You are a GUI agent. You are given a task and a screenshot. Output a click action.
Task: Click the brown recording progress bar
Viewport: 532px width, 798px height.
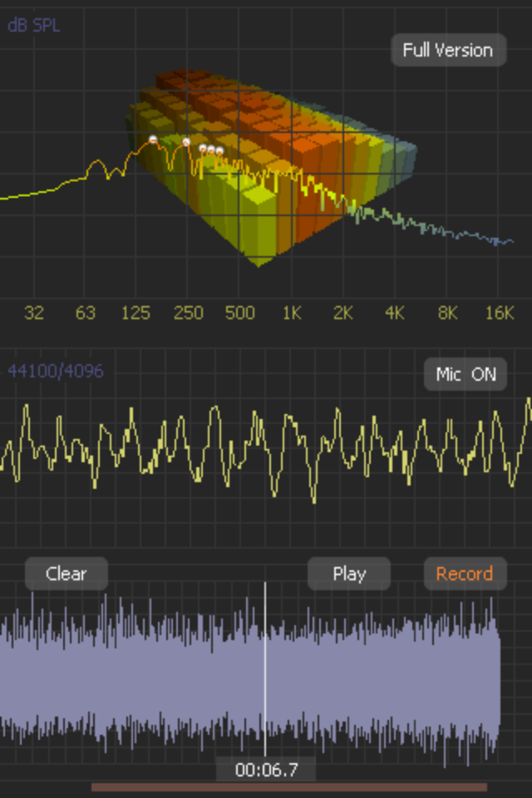[x=289, y=787]
